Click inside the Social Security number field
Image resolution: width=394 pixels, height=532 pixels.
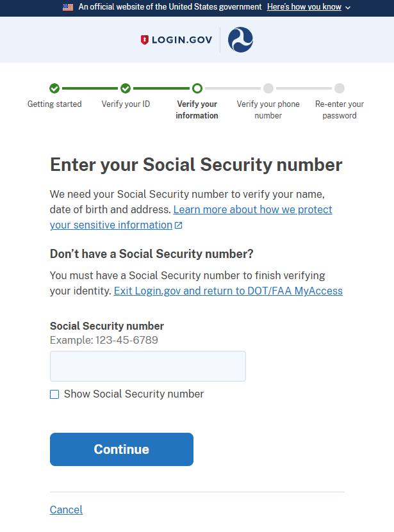click(x=147, y=366)
